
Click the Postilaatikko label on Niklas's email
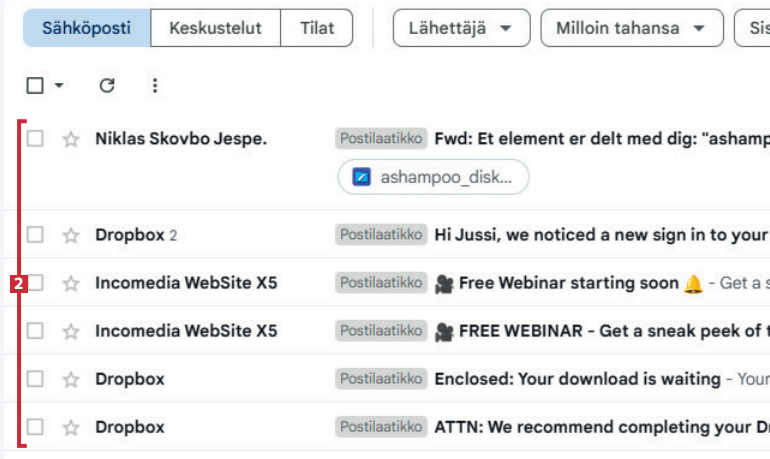[382, 139]
